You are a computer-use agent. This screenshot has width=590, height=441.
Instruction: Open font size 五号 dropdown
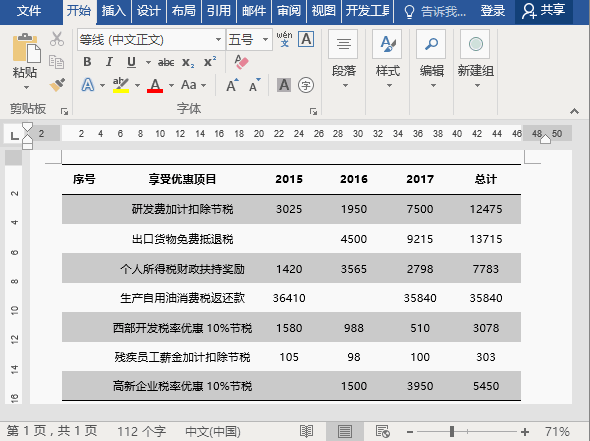pyautogui.click(x=265, y=40)
